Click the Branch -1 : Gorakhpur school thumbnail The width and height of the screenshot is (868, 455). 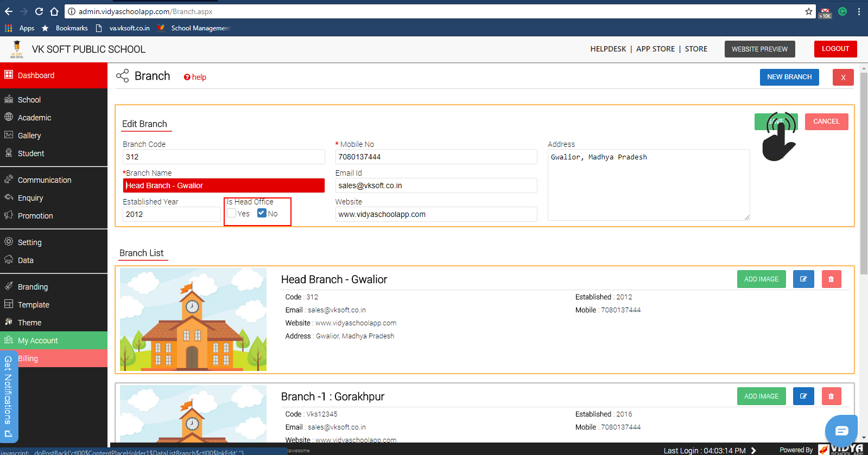(x=193, y=414)
